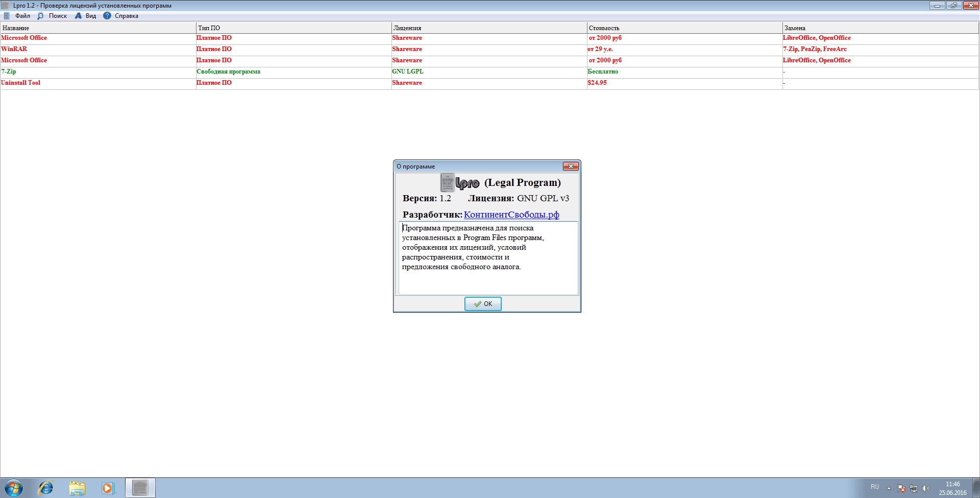Click the Бесплатно cost cell
This screenshot has height=498, width=980.
[x=603, y=72]
